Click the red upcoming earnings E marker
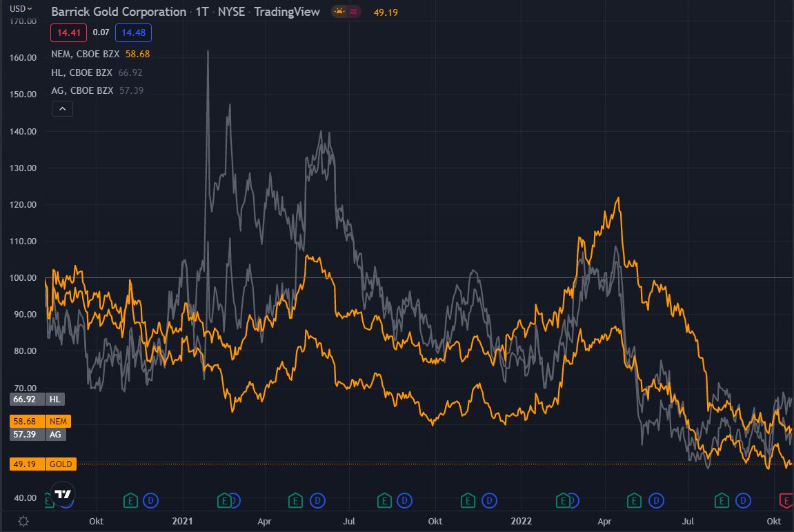The image size is (794, 532). pyautogui.click(x=786, y=500)
